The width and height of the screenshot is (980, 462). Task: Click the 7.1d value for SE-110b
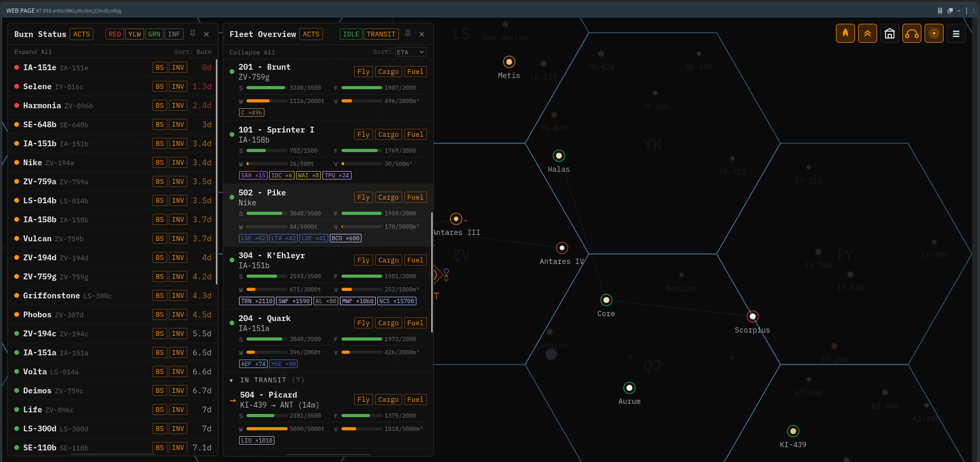202,448
